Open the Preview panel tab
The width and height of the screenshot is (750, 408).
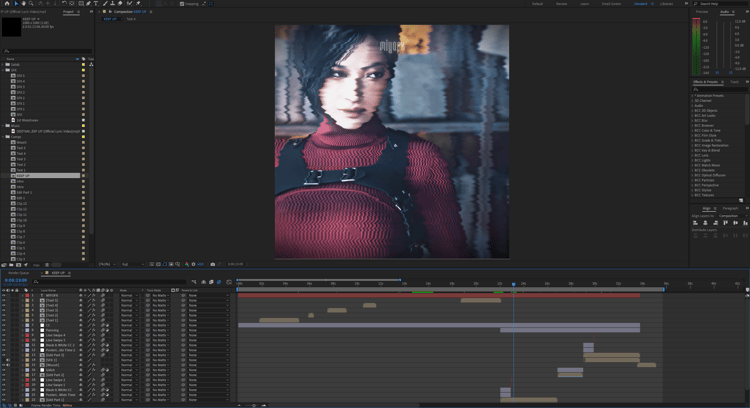[702, 11]
